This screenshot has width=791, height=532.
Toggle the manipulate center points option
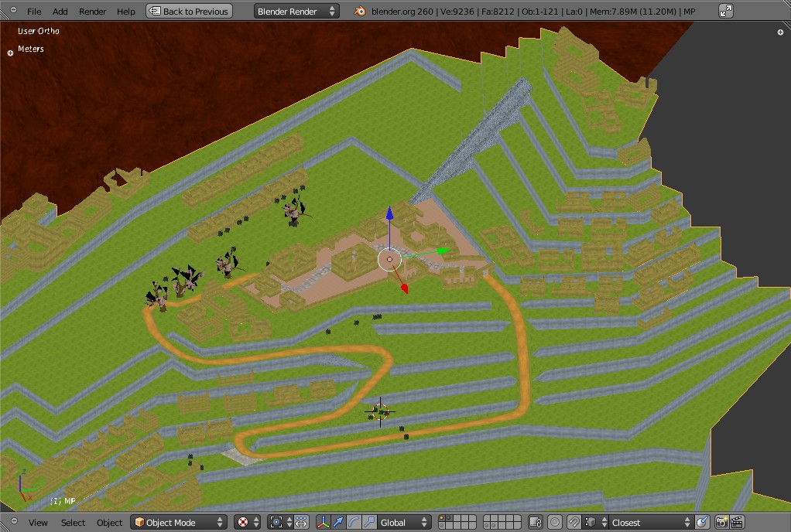pos(301,523)
